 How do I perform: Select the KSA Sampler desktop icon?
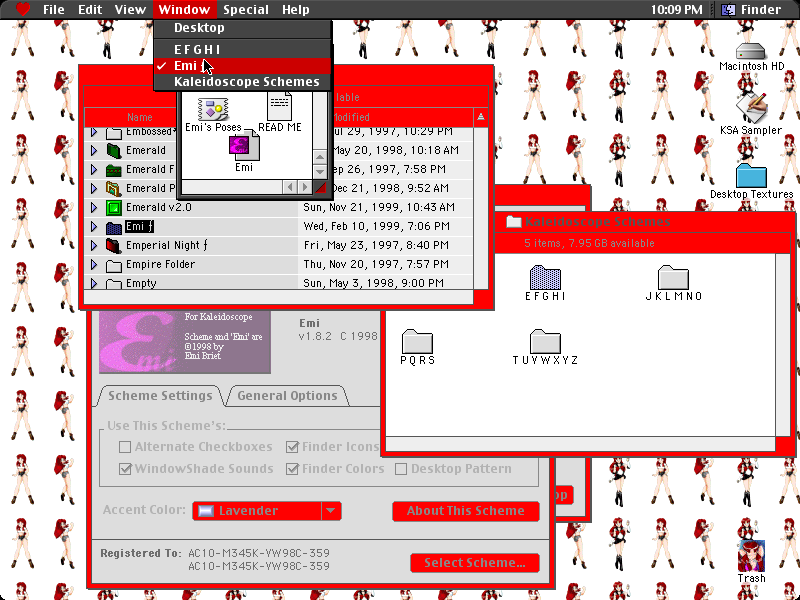pos(751,108)
